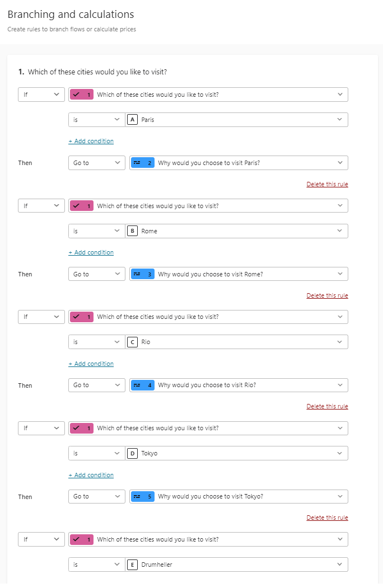Expand the Tokyo answer choice dropdown
The height and width of the screenshot is (588, 383).
(236, 453)
